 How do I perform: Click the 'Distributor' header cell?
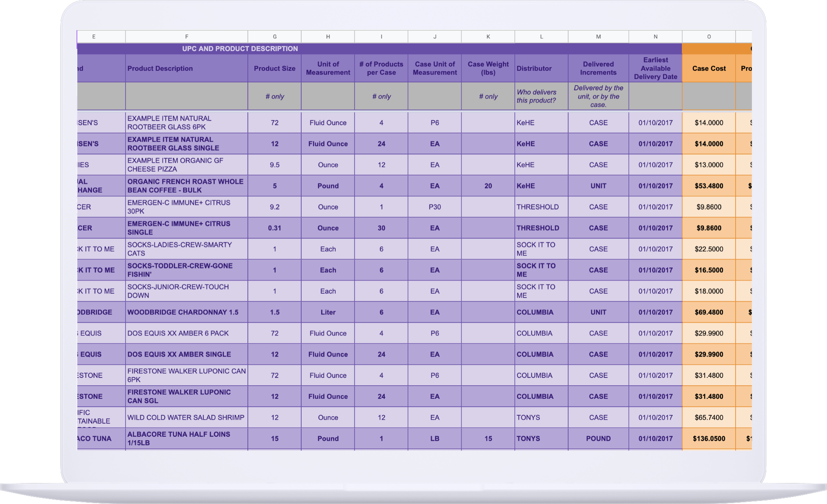[x=542, y=69]
